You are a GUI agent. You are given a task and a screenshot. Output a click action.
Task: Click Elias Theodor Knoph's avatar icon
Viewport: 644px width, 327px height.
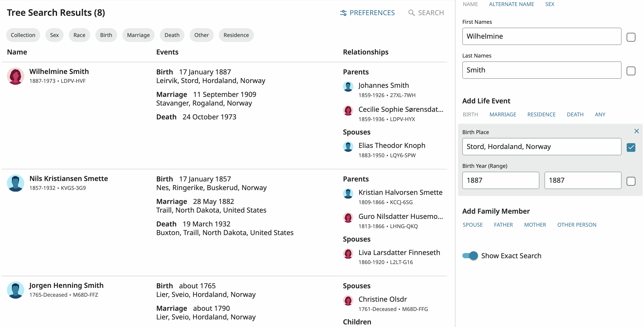(x=348, y=146)
